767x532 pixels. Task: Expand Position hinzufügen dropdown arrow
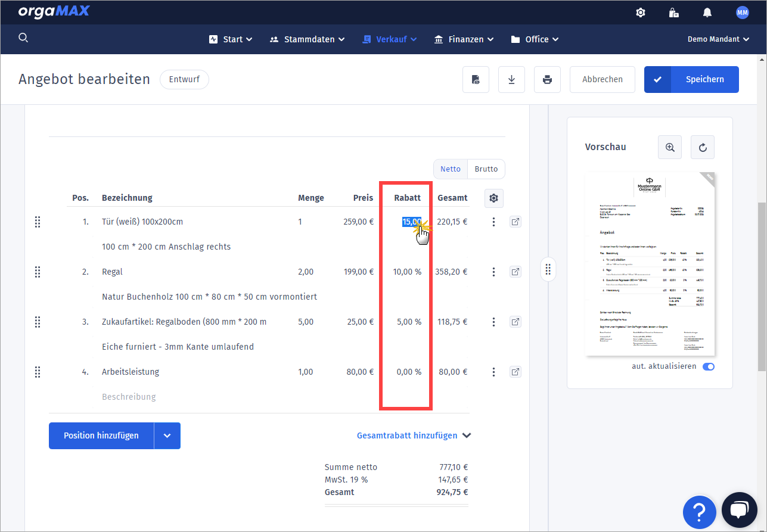coord(167,435)
